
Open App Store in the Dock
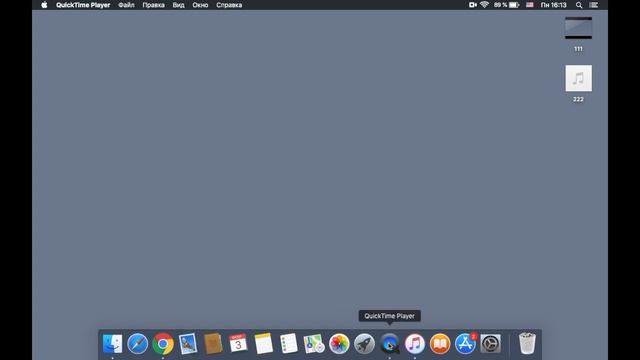(465, 344)
